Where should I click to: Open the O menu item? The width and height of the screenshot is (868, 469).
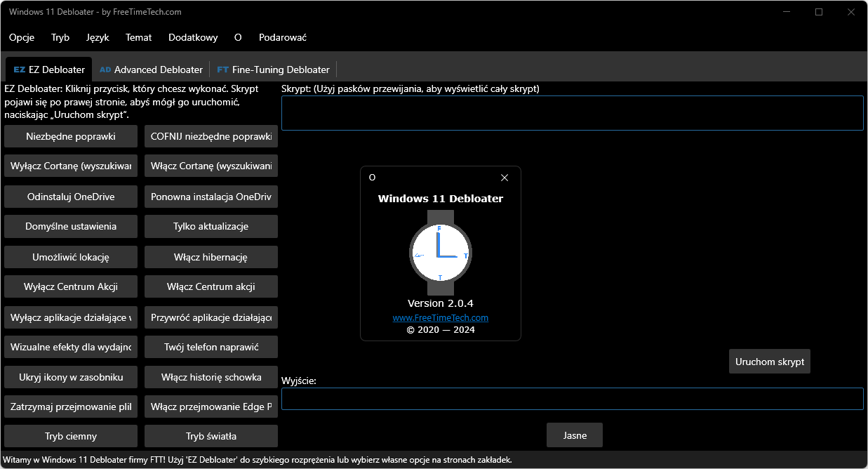click(238, 37)
